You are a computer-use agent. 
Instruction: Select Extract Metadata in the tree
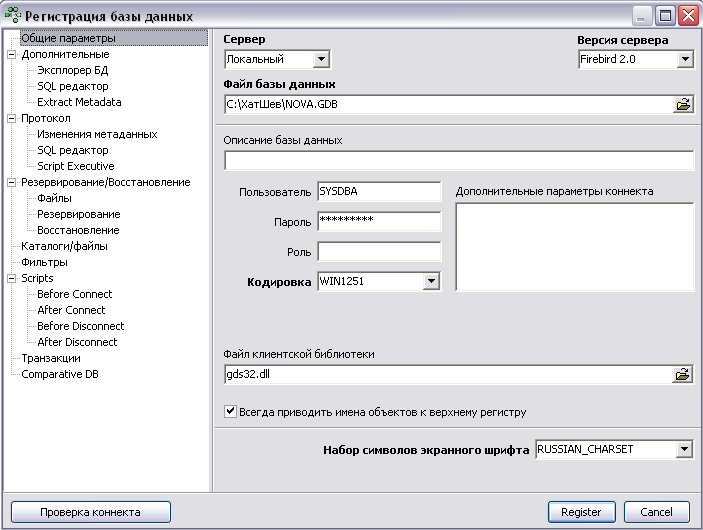pos(79,102)
